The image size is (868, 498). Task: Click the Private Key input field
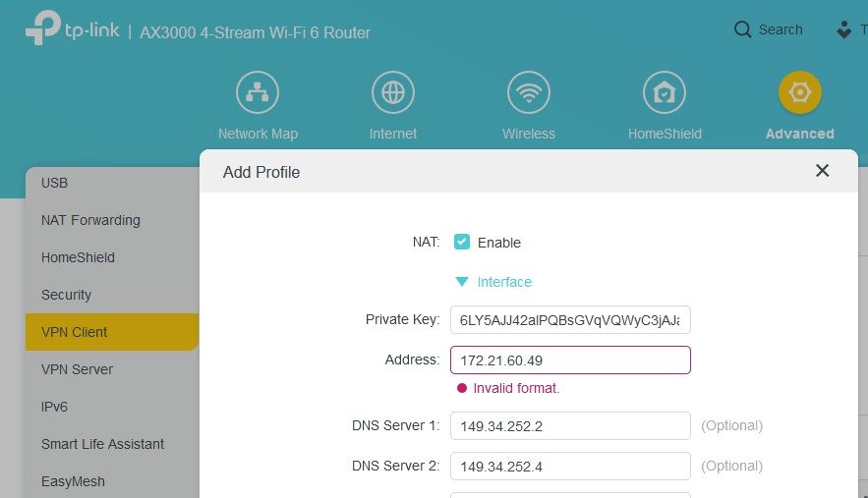point(570,320)
